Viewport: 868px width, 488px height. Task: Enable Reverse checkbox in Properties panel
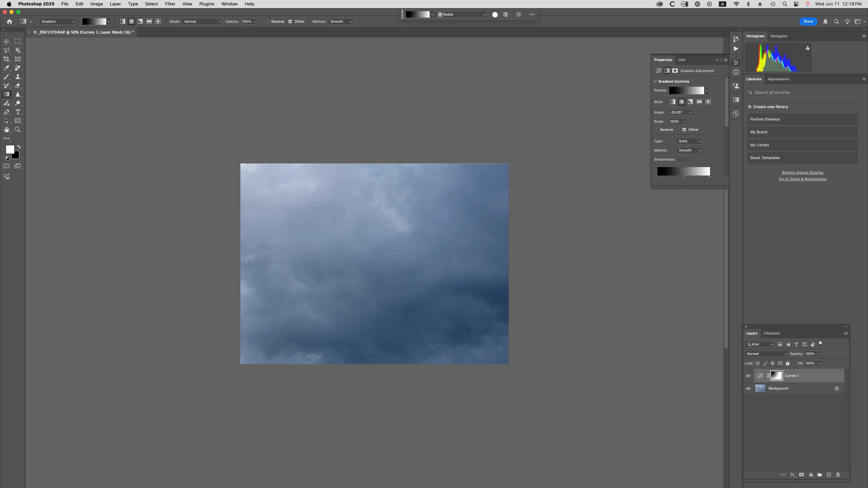click(656, 130)
